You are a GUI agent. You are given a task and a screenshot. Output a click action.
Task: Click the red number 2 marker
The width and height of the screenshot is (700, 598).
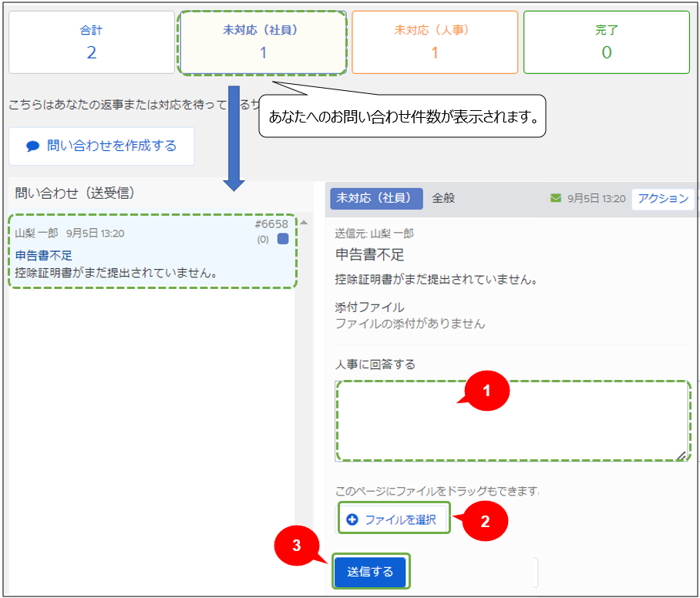(x=485, y=521)
